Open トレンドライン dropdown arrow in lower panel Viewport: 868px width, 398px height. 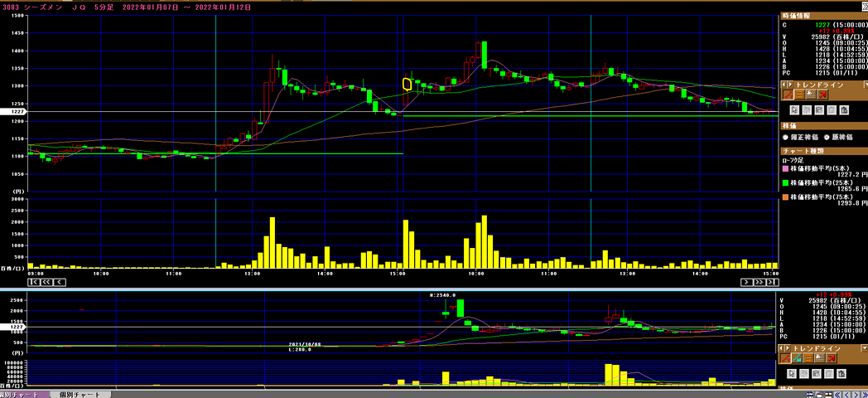pyautogui.click(x=864, y=348)
